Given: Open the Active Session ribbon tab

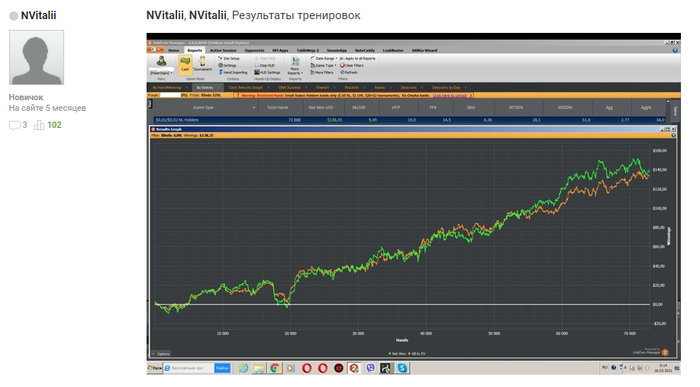Looking at the screenshot, I should coord(223,50).
